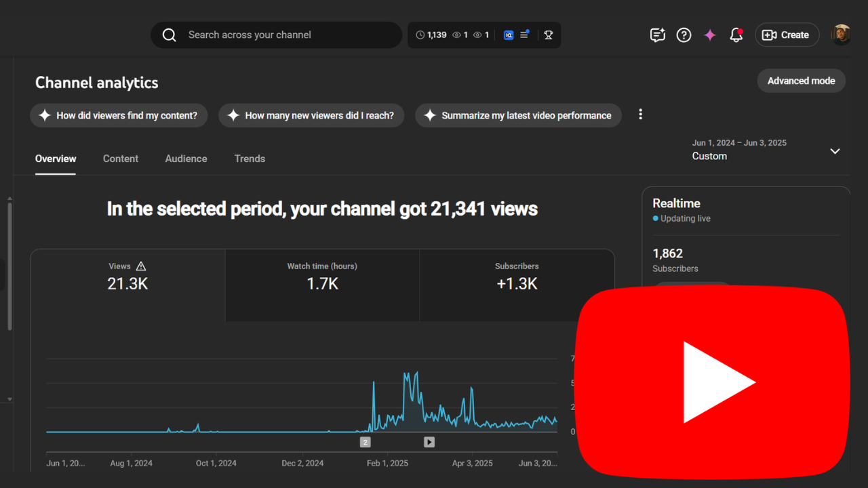Switch to Advanced mode
Viewport: 868px width, 488px height.
tap(801, 81)
